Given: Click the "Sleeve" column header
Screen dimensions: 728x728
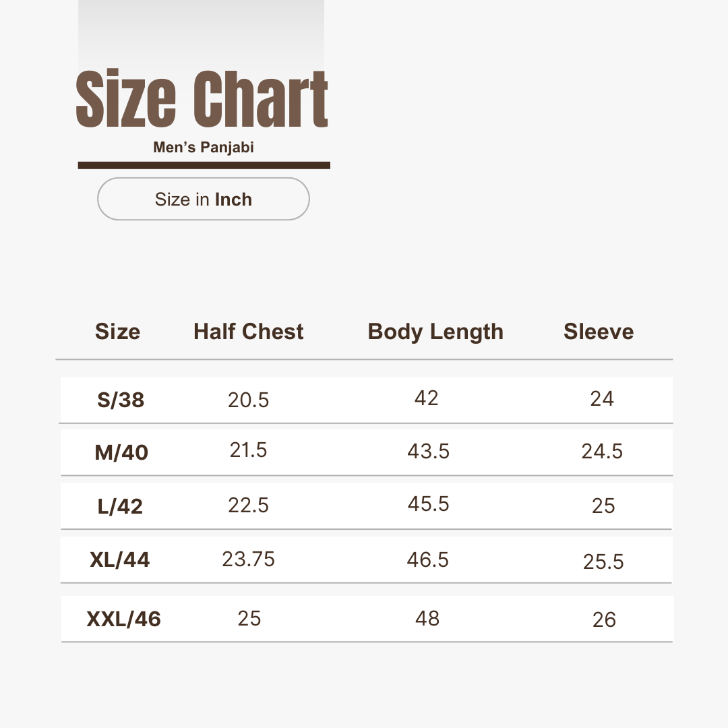Looking at the screenshot, I should click(x=599, y=332).
